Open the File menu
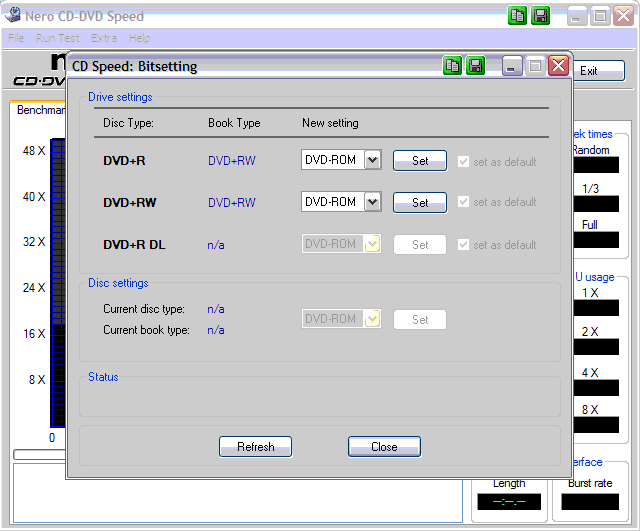640x531 pixels. pos(16,38)
